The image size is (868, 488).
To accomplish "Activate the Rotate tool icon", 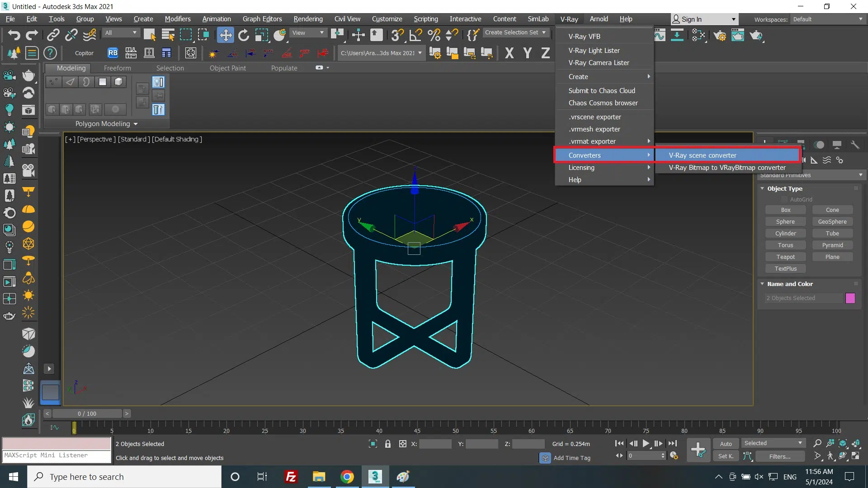I will click(244, 35).
